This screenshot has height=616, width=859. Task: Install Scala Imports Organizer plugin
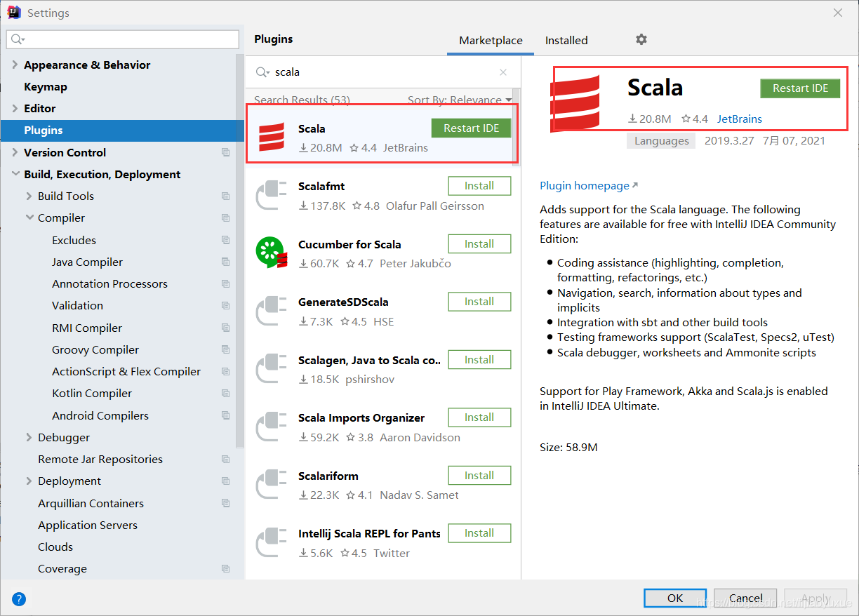[x=479, y=417]
